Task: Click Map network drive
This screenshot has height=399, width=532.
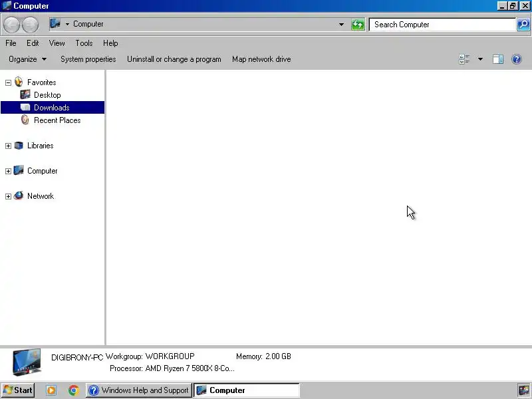Action: 261,59
